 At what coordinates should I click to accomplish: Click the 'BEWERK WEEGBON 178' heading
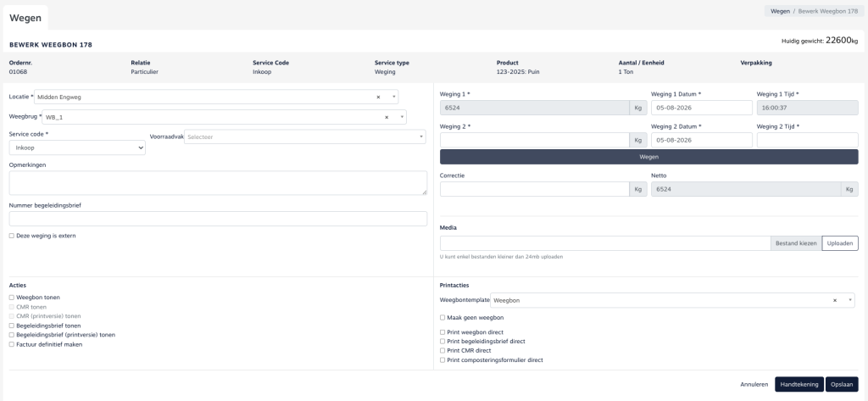pyautogui.click(x=51, y=45)
